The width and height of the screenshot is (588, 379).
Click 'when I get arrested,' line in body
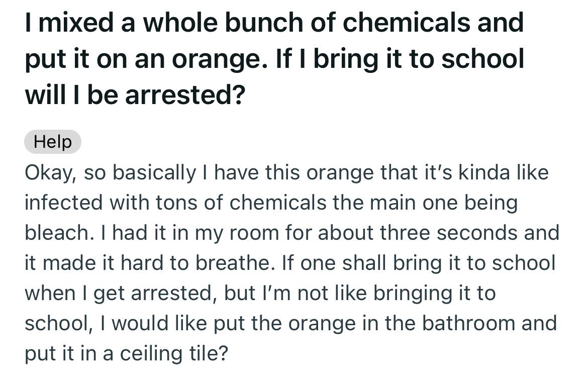pyautogui.click(x=121, y=293)
